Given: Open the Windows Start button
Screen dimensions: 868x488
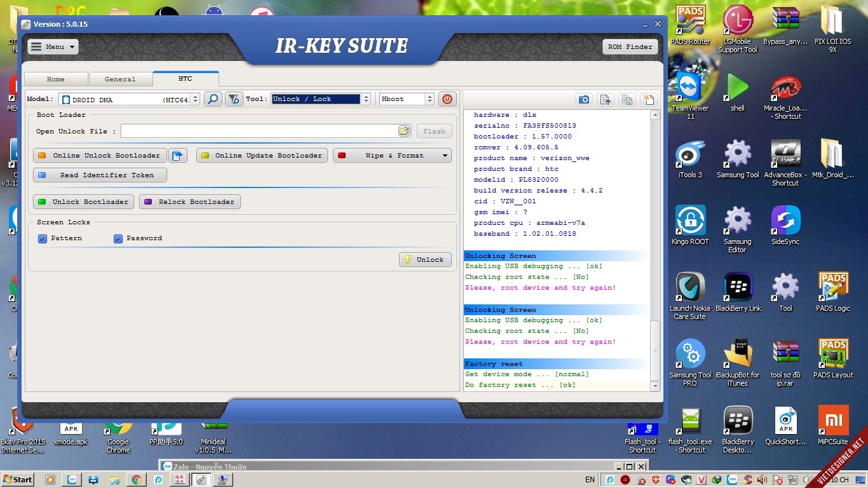Looking at the screenshot, I should point(18,480).
